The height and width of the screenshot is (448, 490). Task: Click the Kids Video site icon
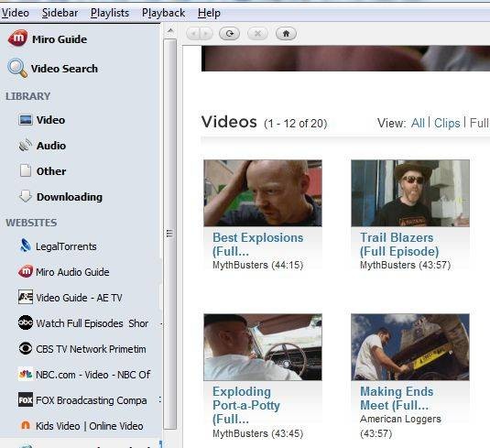point(26,425)
